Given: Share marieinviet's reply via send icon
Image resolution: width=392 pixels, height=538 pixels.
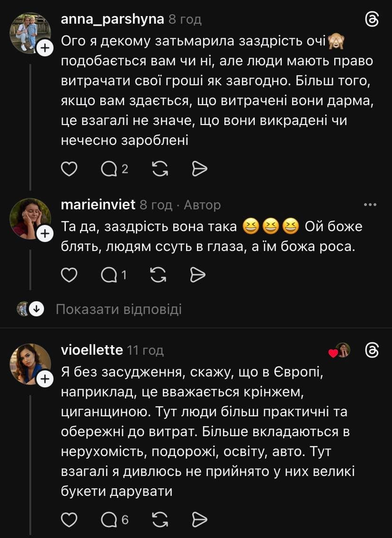Looking at the screenshot, I should coord(197,275).
